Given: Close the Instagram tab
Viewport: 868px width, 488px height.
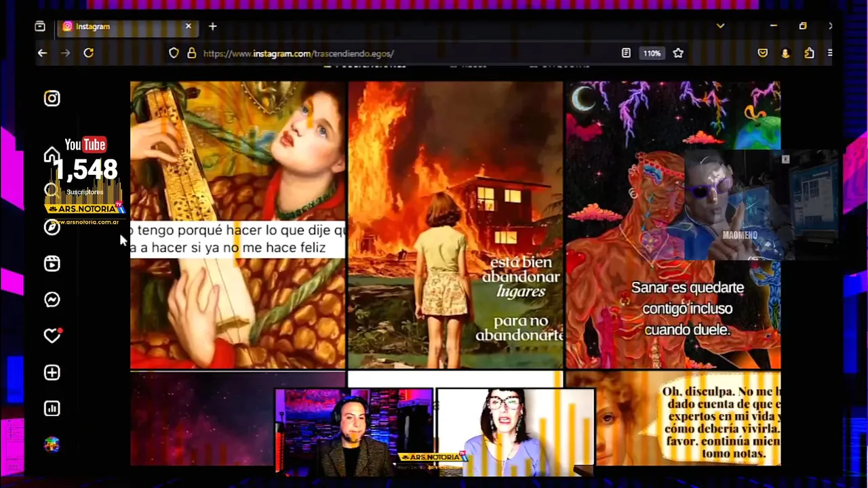Looking at the screenshot, I should click(189, 26).
